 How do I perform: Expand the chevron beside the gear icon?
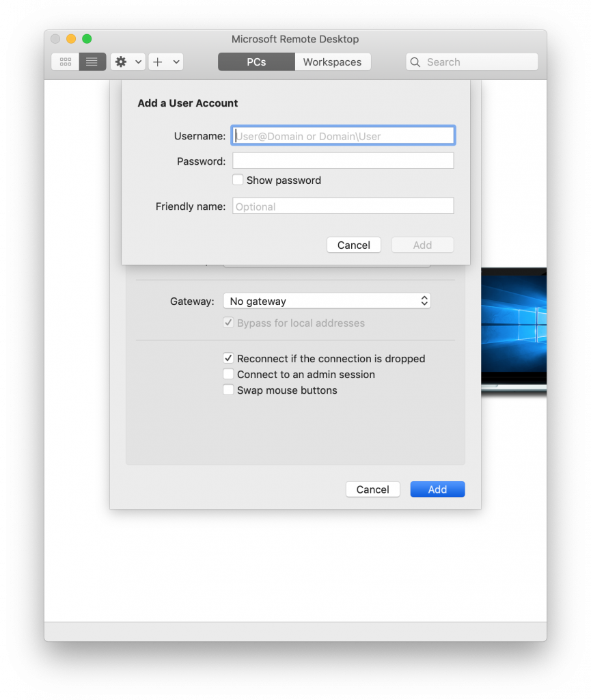(139, 62)
